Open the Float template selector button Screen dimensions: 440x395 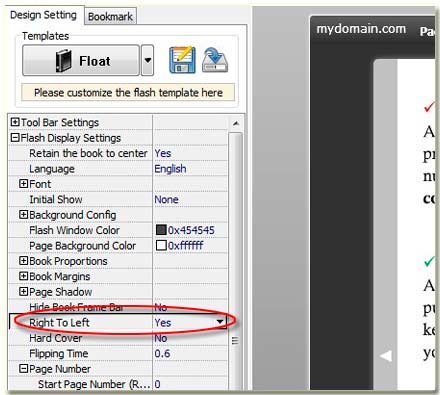pos(81,61)
